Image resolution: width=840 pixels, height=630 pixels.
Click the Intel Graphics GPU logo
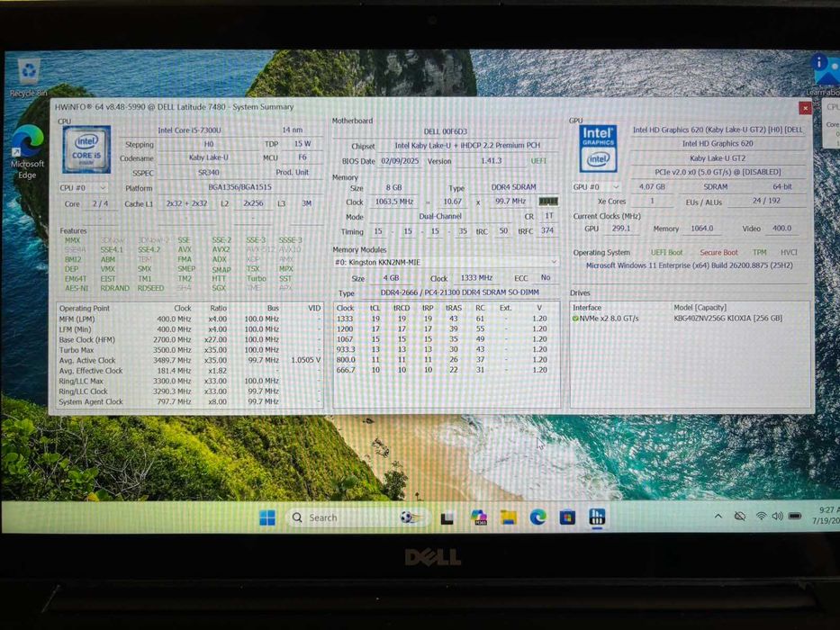tap(598, 148)
